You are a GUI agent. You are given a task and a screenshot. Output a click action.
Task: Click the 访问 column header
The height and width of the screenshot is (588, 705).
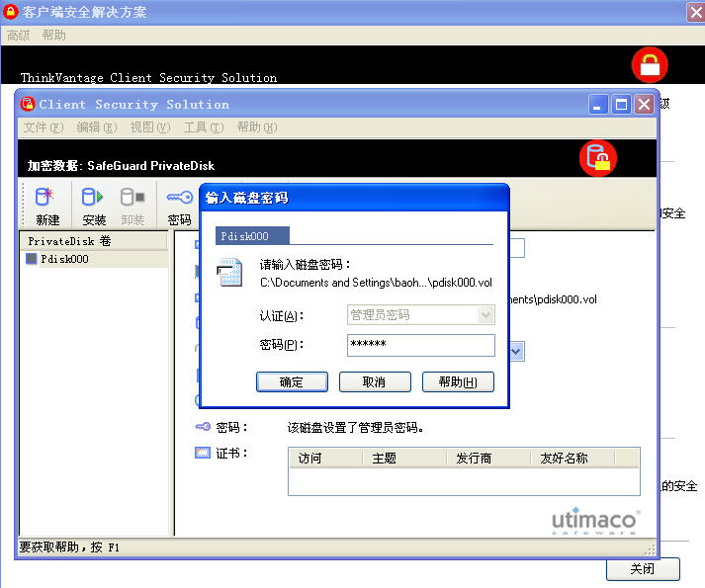[326, 459]
